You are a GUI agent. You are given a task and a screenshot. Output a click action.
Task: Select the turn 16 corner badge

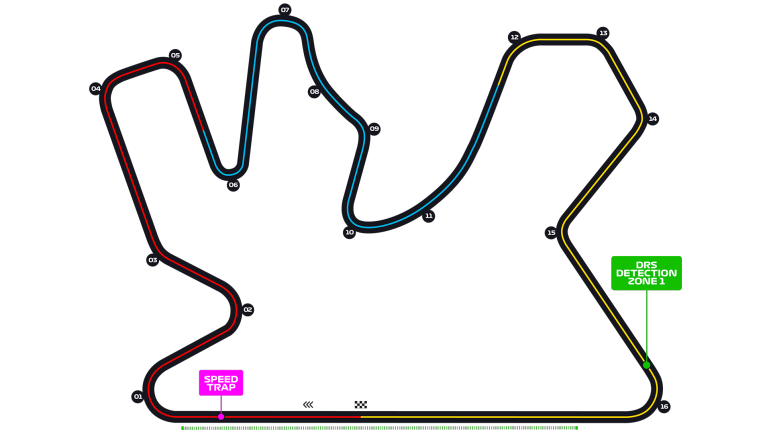coord(664,407)
